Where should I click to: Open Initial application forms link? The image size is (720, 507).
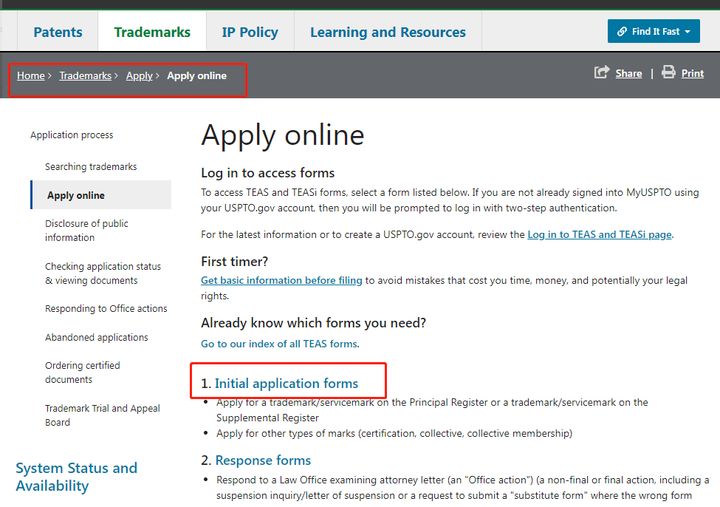tap(286, 384)
